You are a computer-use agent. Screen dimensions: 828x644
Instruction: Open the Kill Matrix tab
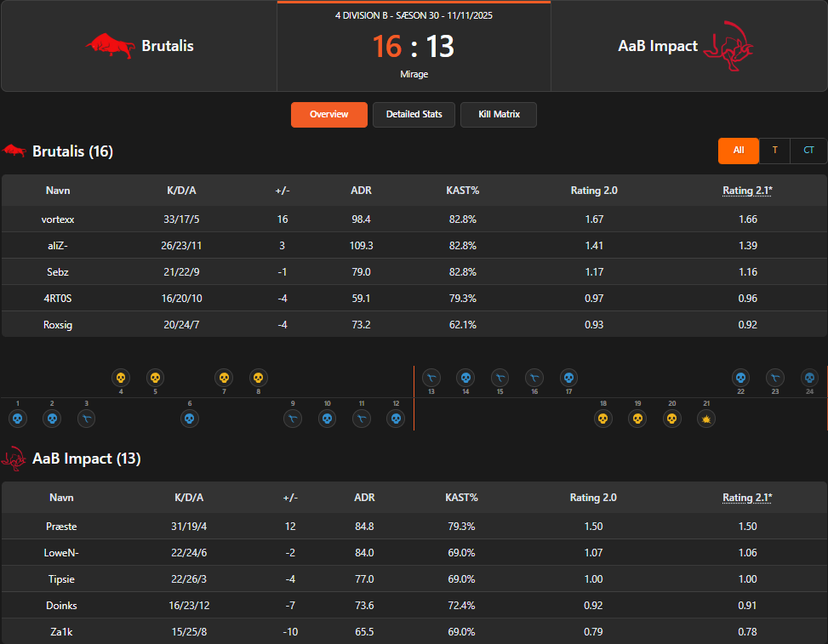[x=499, y=115]
